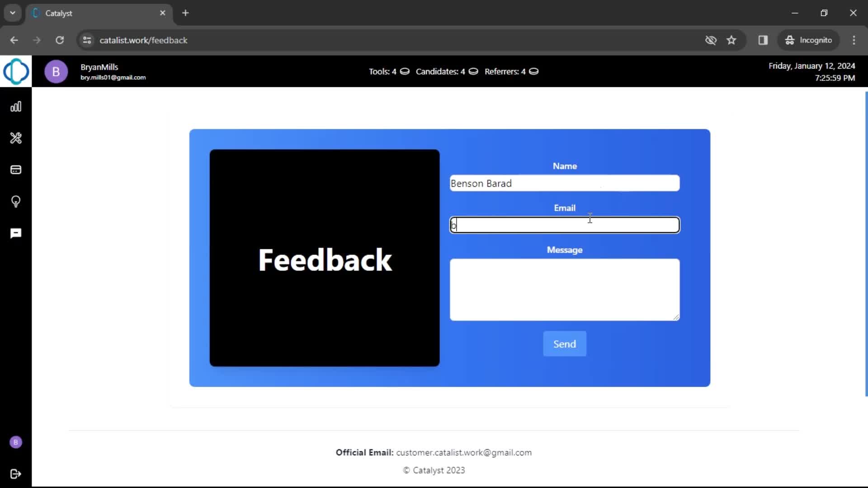
Task: Click the Referrers credits counter
Action: (509, 71)
